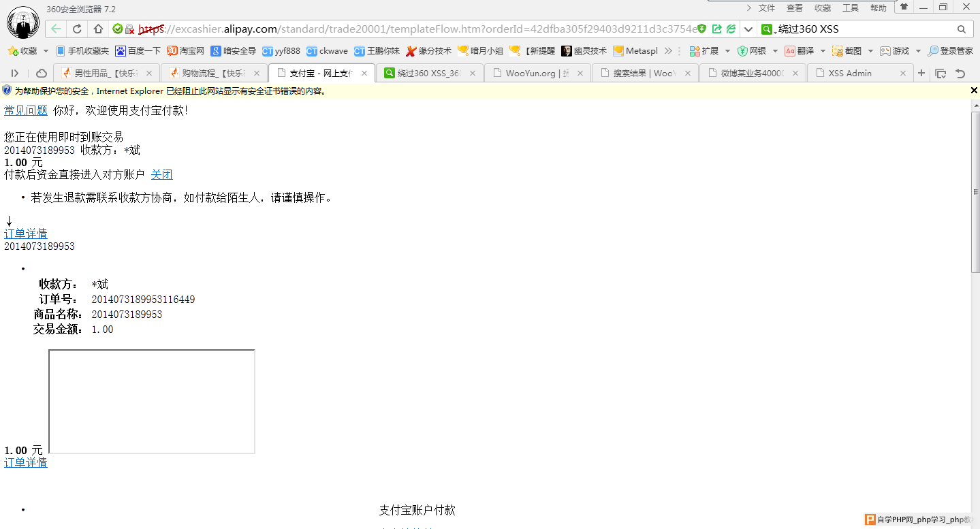Viewport: 980px width, 529px height.
Task: Show more bookmarks via double chevron
Action: pyautogui.click(x=668, y=51)
